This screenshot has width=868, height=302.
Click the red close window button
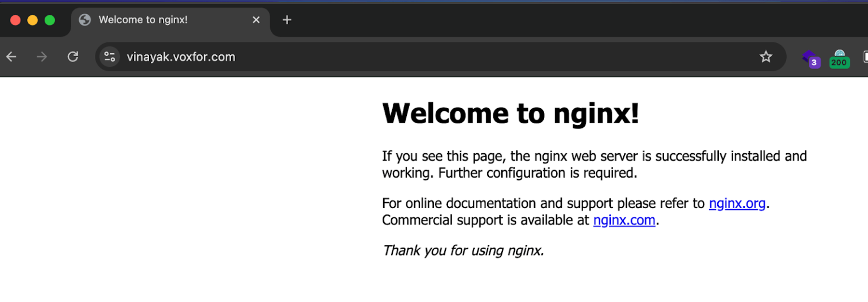[16, 20]
